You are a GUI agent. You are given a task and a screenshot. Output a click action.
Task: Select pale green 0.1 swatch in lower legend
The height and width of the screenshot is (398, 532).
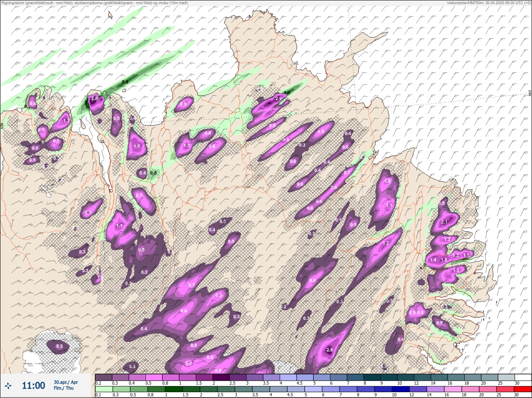tap(104, 389)
